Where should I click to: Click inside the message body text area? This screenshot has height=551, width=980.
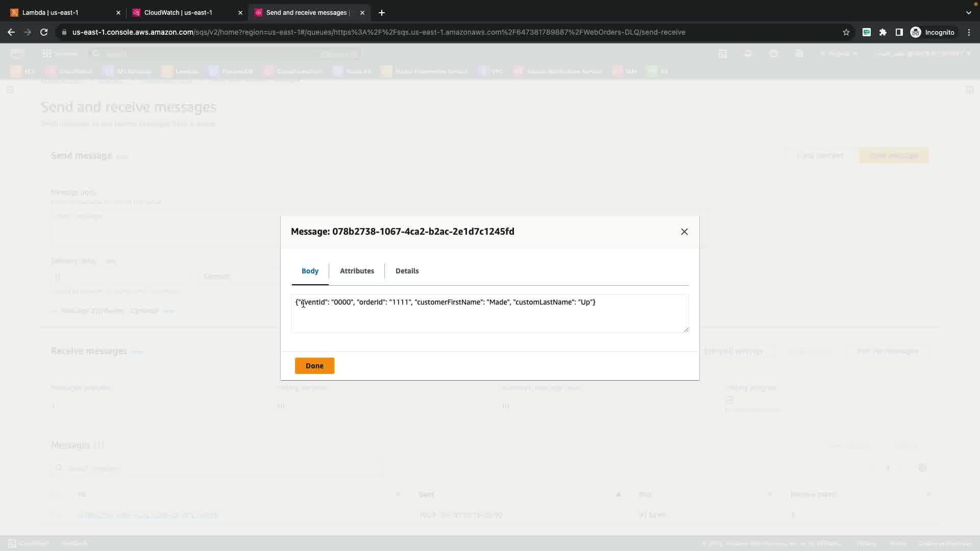pyautogui.click(x=489, y=316)
